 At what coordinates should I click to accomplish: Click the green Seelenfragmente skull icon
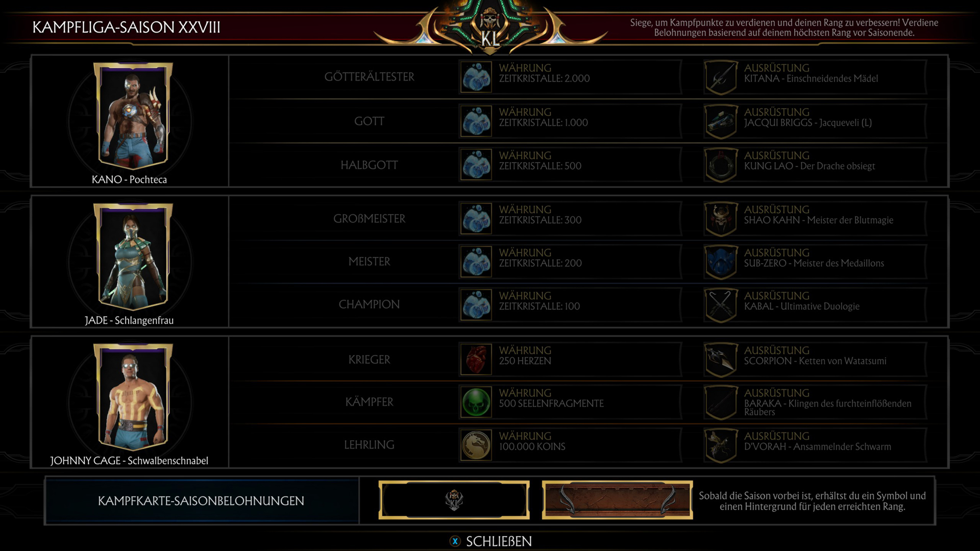tap(476, 402)
